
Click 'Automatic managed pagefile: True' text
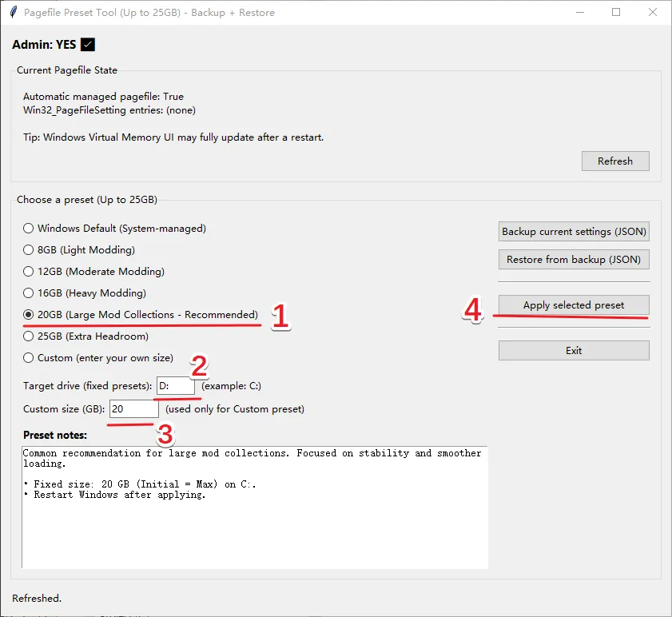(103, 97)
